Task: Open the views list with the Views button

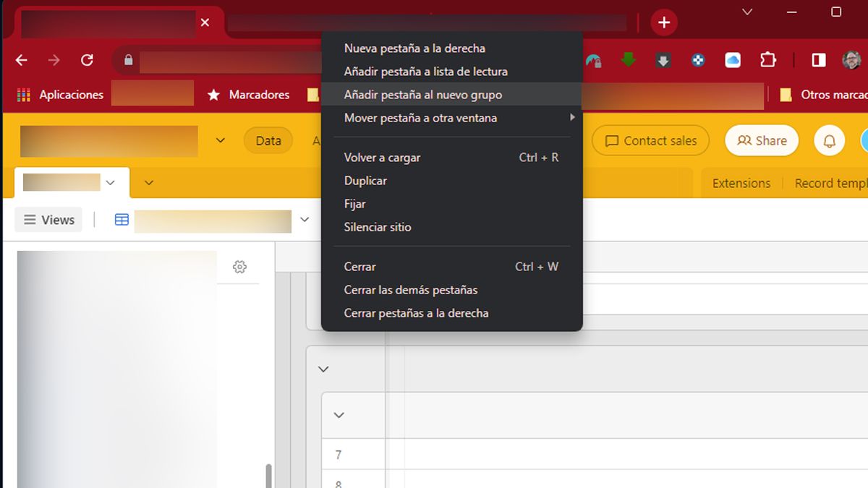Action: tap(48, 219)
